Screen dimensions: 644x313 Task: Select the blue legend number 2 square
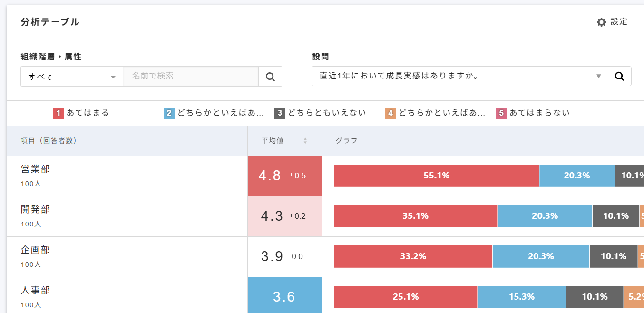point(169,113)
